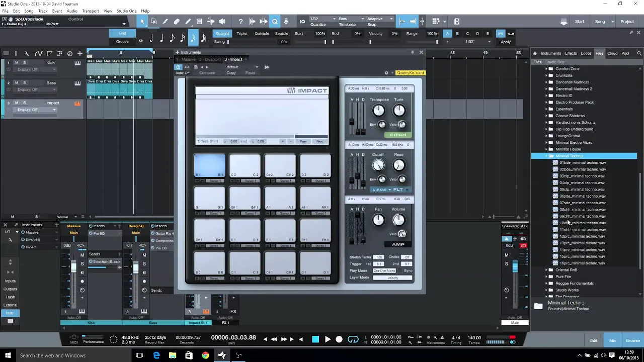Open Impact settings gear icon

[386, 73]
